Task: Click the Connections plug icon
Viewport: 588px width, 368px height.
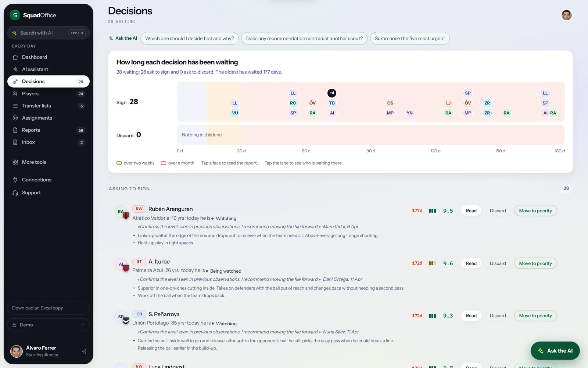Action: 15,180
